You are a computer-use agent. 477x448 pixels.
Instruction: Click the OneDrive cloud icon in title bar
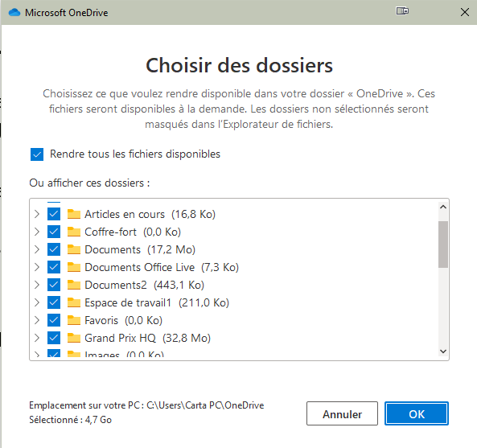pos(14,13)
